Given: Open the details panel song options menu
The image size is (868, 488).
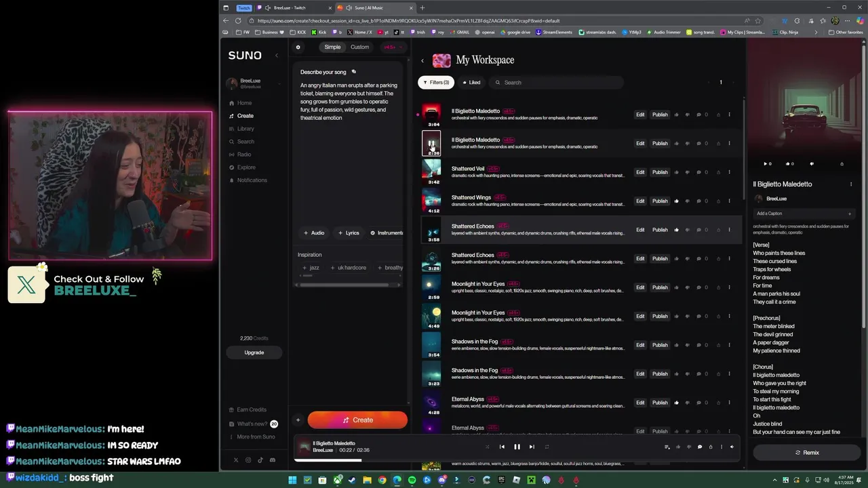Looking at the screenshot, I should point(851,184).
